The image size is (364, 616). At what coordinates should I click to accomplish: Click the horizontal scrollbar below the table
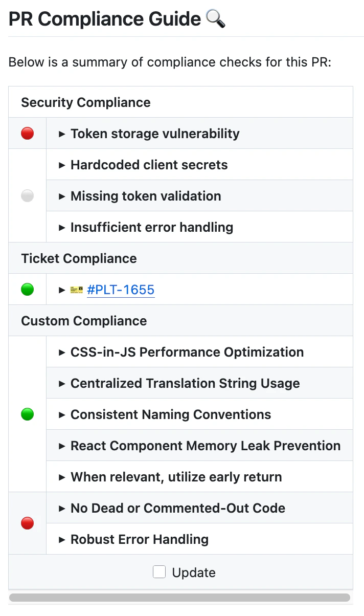(x=179, y=598)
